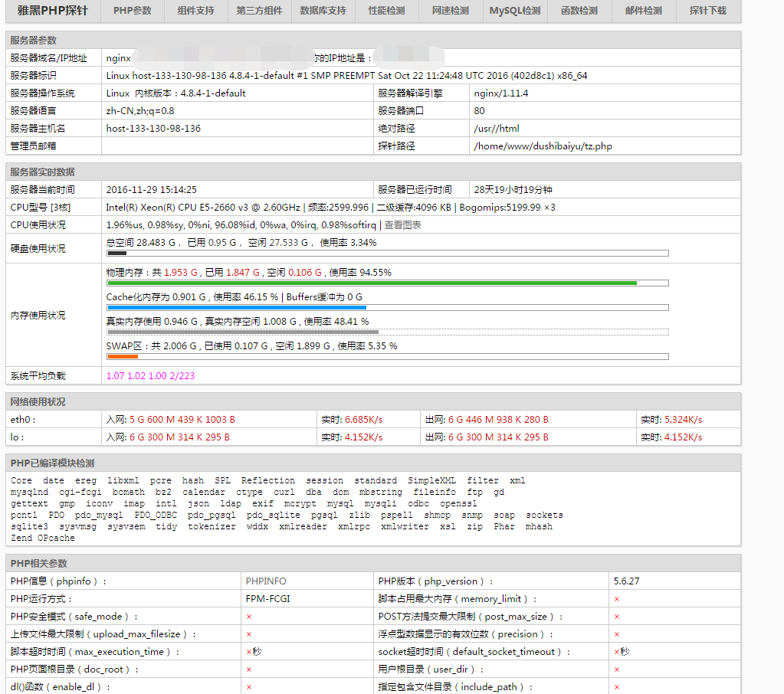The width and height of the screenshot is (784, 694).
Task: Open the 邮件检测 tab
Action: (x=644, y=11)
